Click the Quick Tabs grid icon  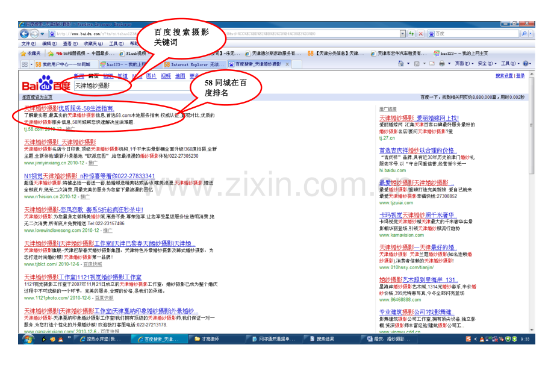(x=24, y=64)
